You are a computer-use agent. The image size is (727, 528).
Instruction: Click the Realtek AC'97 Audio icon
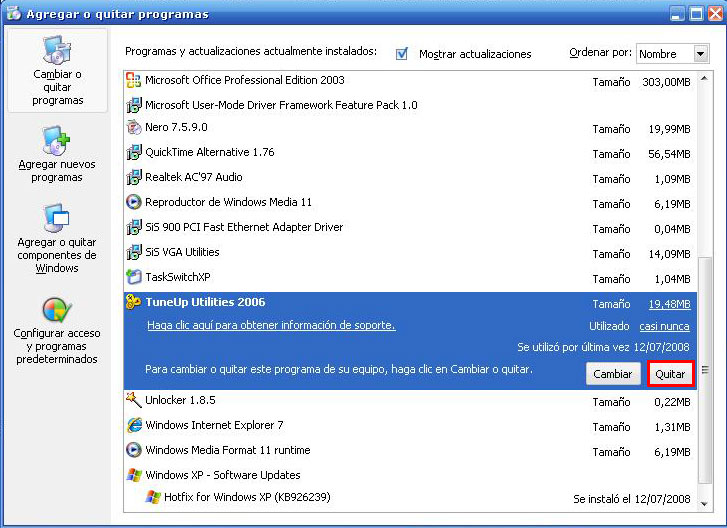(134, 177)
